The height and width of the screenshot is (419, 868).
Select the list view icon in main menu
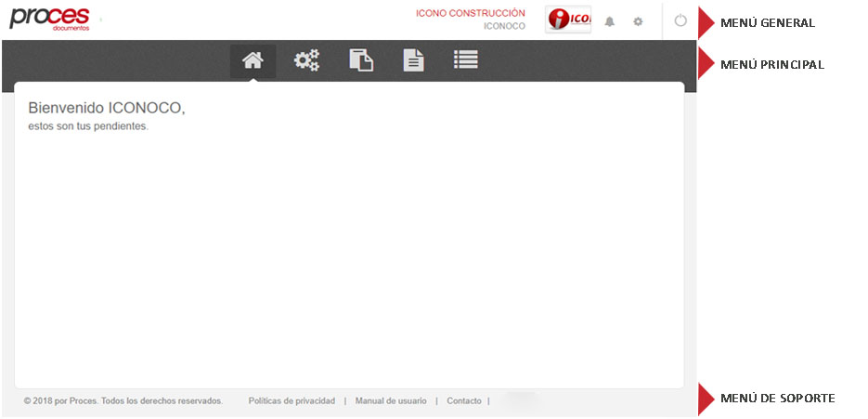466,60
